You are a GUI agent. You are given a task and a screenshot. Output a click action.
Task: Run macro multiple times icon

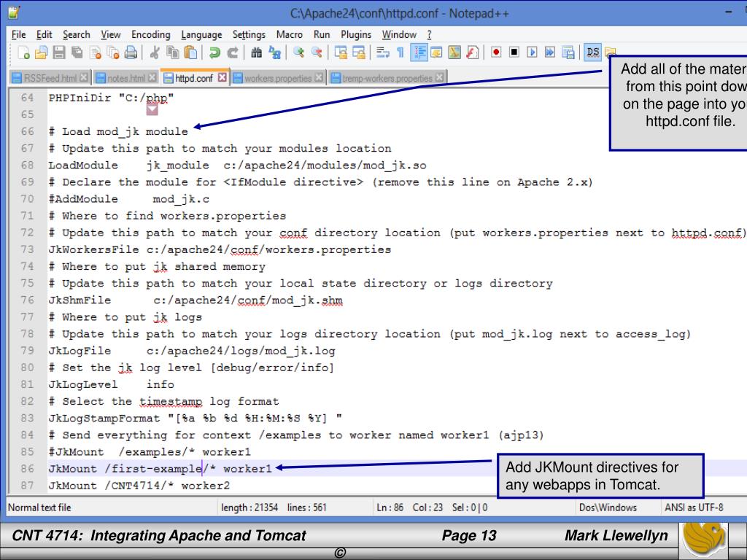(x=550, y=52)
